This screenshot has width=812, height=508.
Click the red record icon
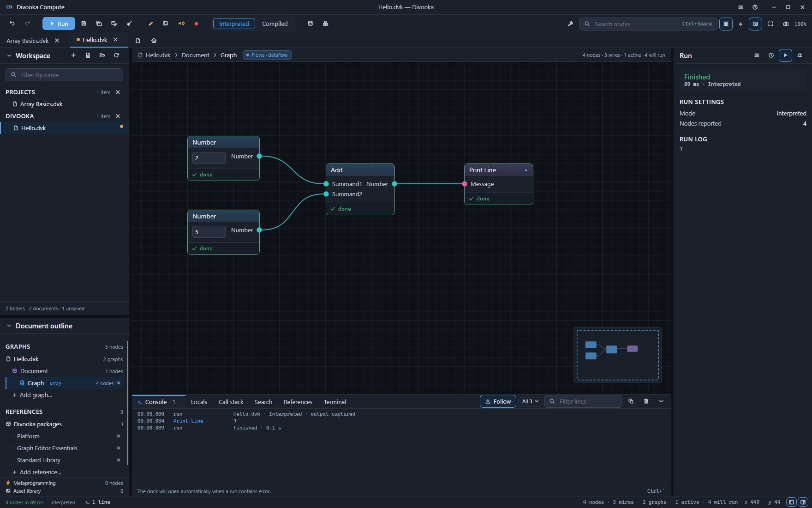(x=196, y=24)
